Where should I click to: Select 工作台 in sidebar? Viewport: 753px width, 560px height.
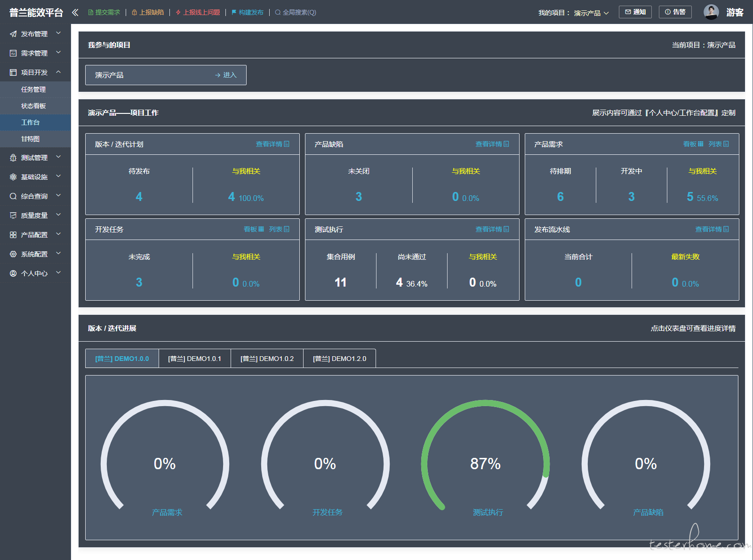point(35,122)
